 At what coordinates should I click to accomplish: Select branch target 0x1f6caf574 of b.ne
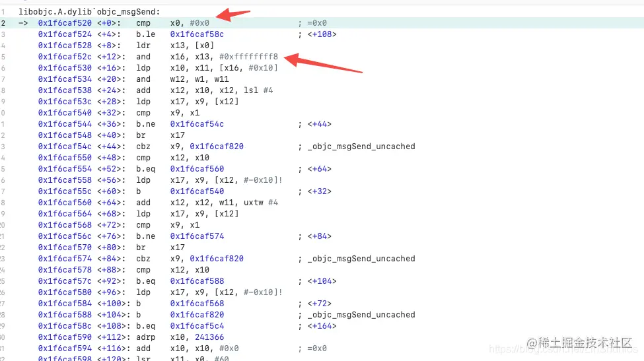[197, 236]
